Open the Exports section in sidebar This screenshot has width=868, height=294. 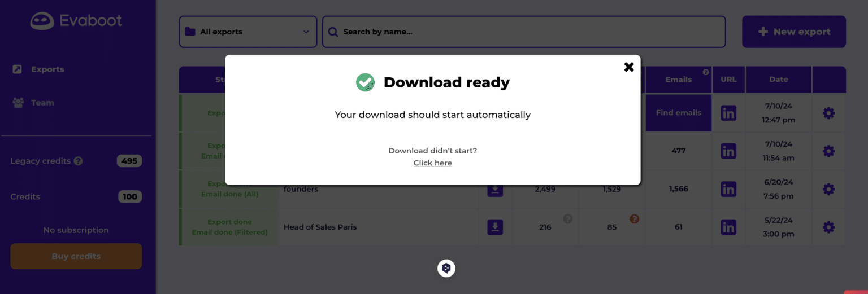(47, 69)
